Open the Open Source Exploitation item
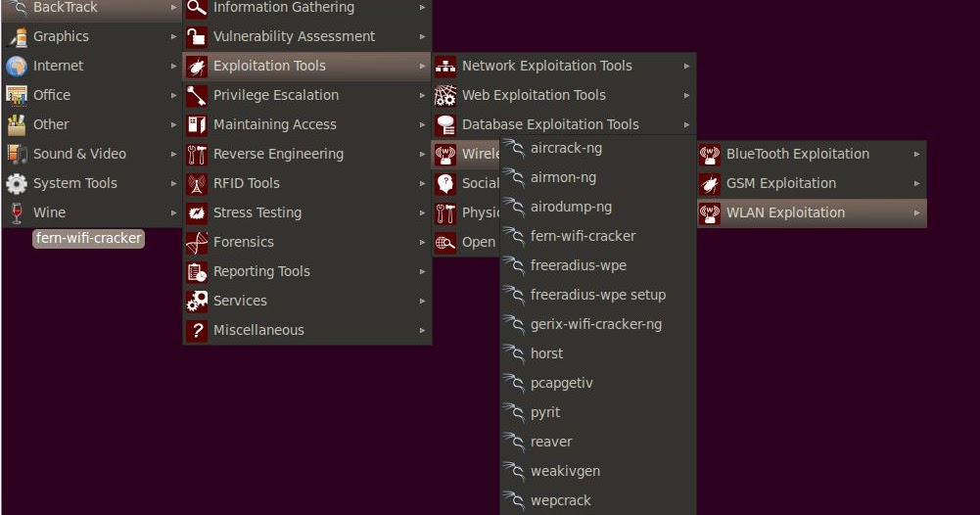The height and width of the screenshot is (515, 980). click(466, 242)
